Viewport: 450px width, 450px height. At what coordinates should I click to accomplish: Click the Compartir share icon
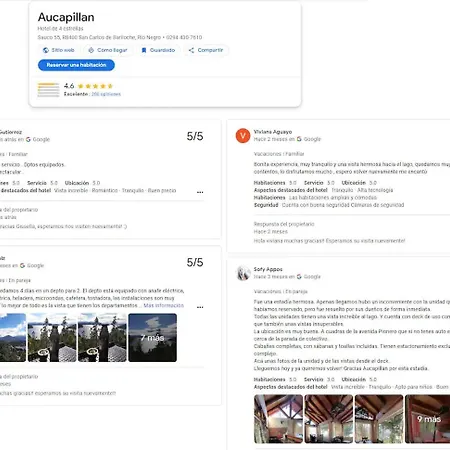pos(191,50)
